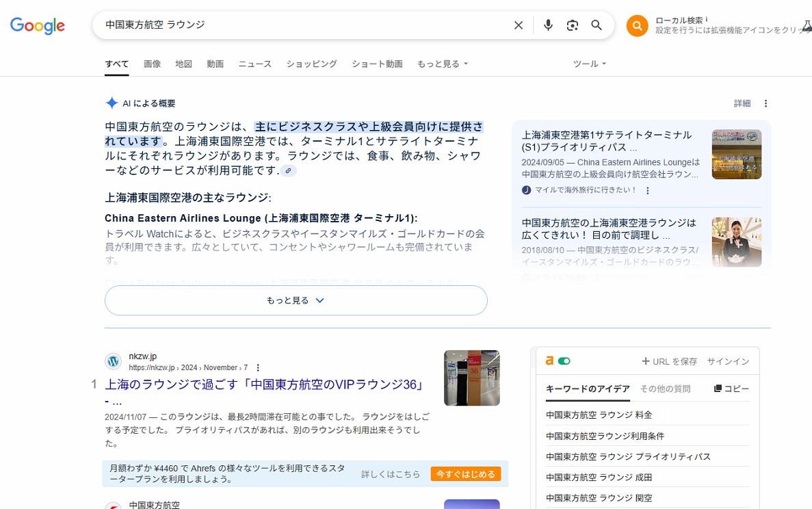Select the その他の質問 tab

(665, 389)
